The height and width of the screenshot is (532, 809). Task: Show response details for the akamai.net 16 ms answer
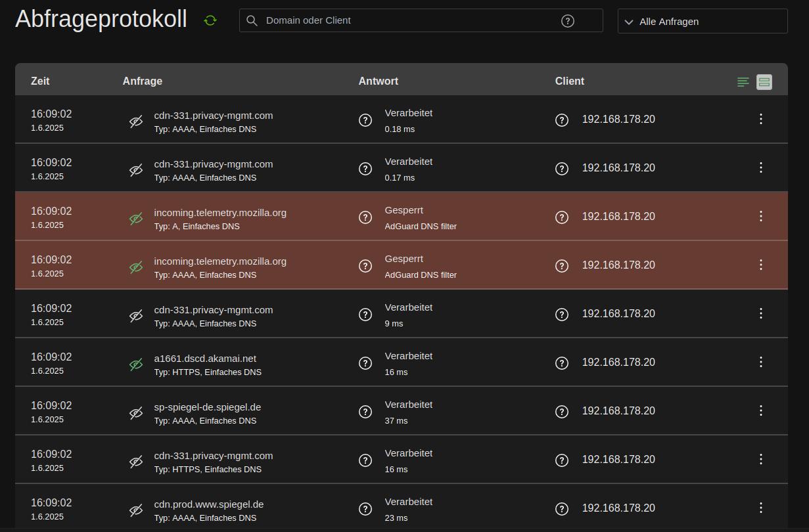365,363
